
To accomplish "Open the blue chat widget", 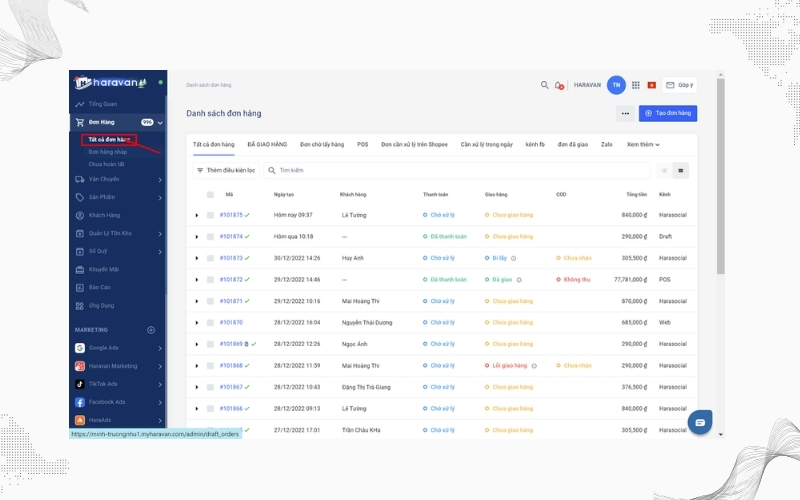I will pyautogui.click(x=699, y=422).
